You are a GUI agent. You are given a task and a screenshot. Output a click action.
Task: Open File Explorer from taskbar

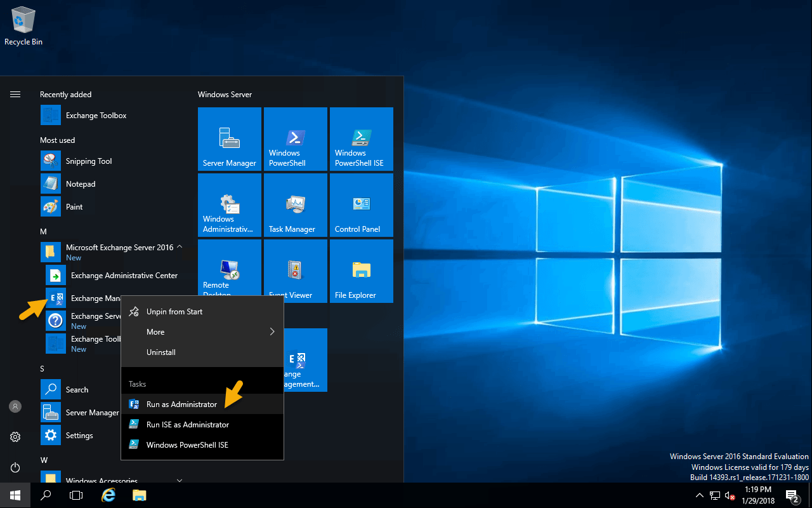click(x=139, y=495)
